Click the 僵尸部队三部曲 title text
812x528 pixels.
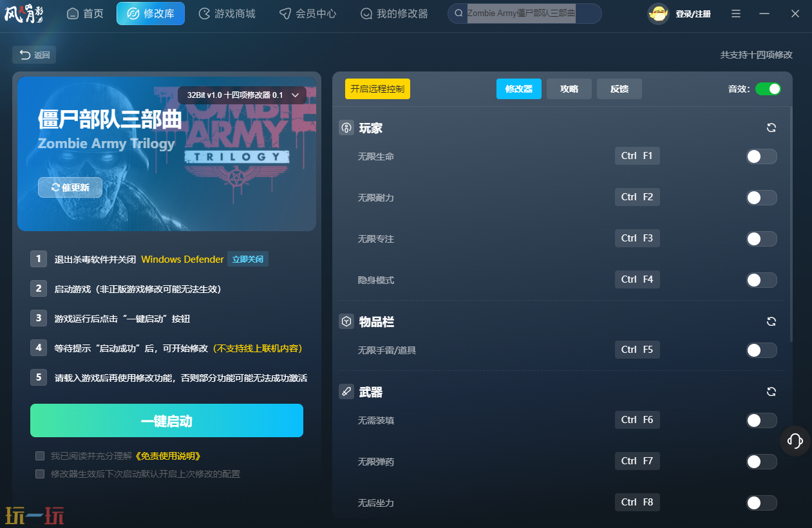click(x=109, y=118)
